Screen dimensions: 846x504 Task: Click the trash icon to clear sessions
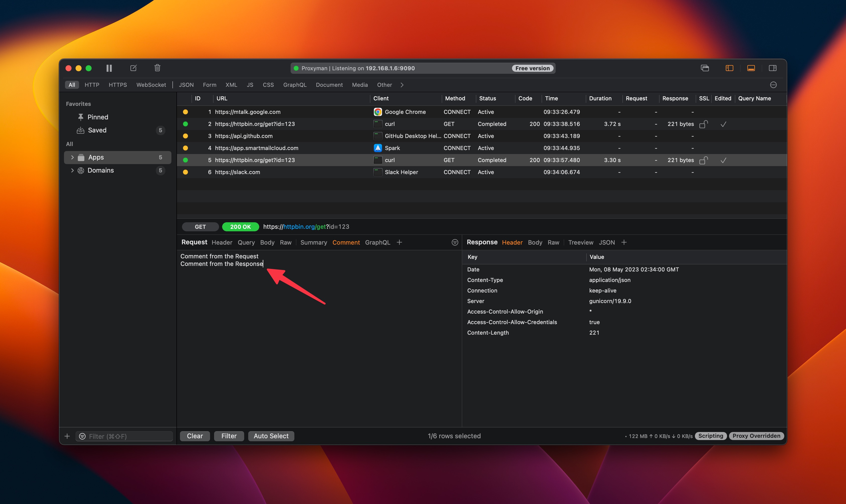[x=157, y=68]
